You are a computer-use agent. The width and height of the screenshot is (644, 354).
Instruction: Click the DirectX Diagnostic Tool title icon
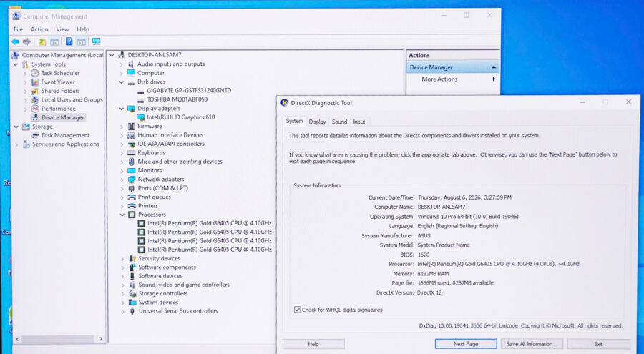[284, 103]
